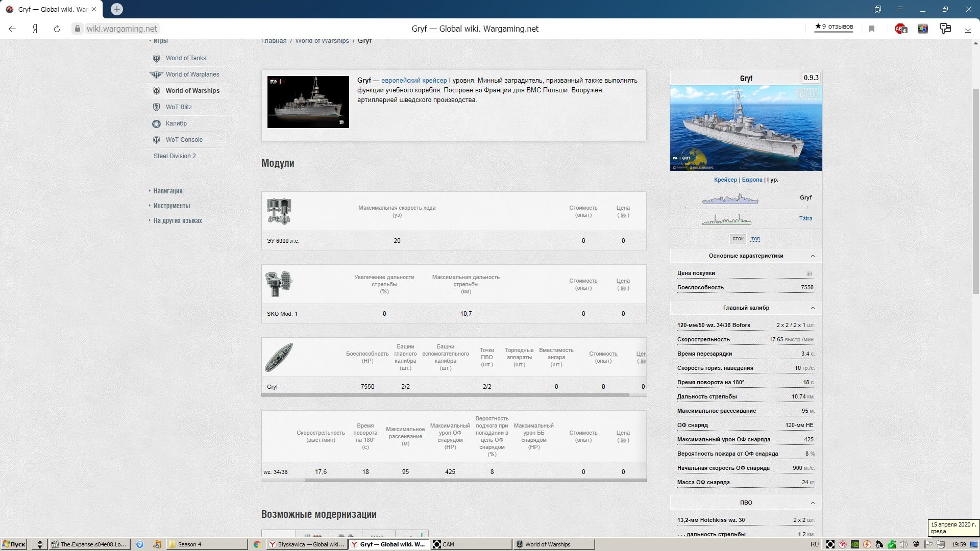The image size is (980, 551).
Task: Click the Gryf ship thumbnail image
Action: pos(308,102)
